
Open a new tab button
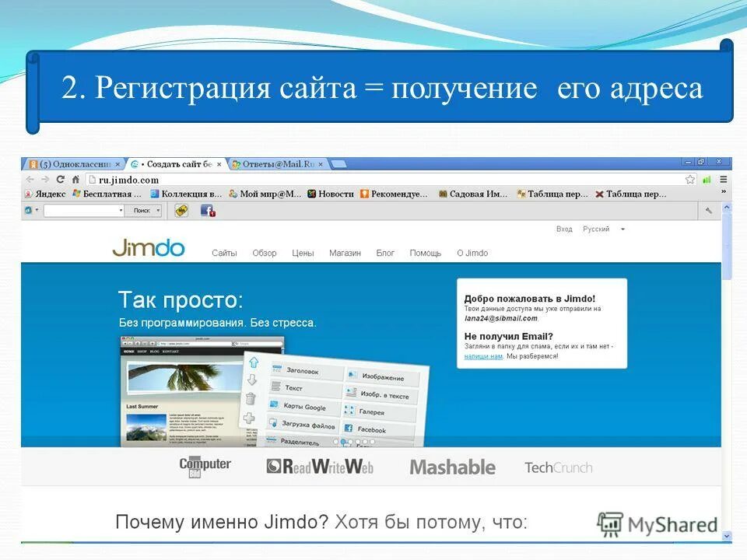click(x=338, y=164)
